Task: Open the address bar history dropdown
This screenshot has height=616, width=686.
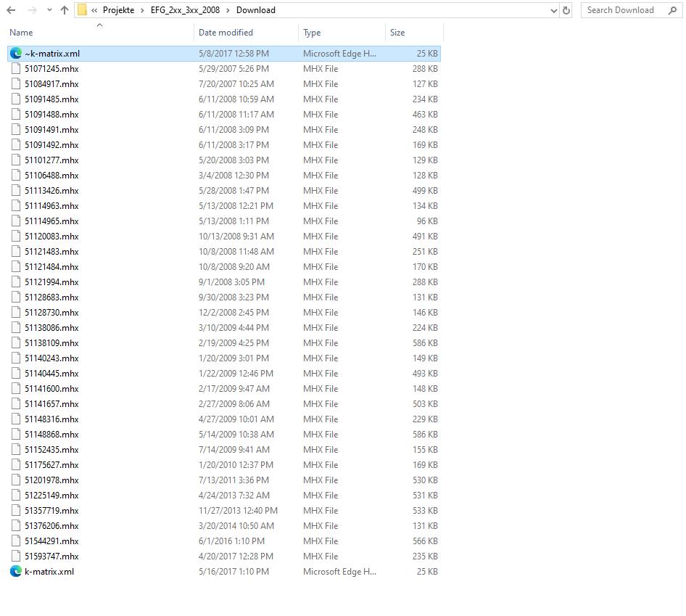Action: coord(554,10)
